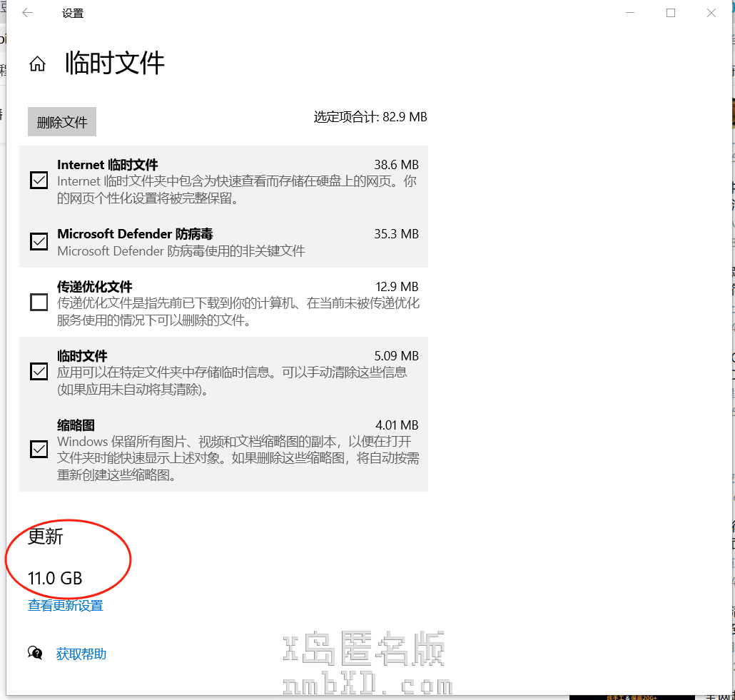
Task: Uncheck the Microsoft Defender 防病毒 checkbox
Action: tap(39, 242)
